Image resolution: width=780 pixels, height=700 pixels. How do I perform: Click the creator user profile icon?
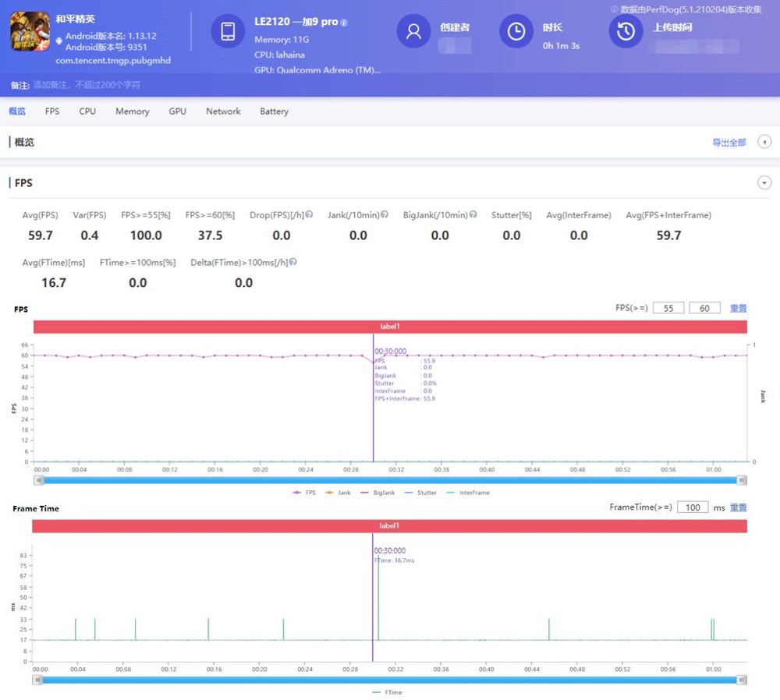coord(413,31)
